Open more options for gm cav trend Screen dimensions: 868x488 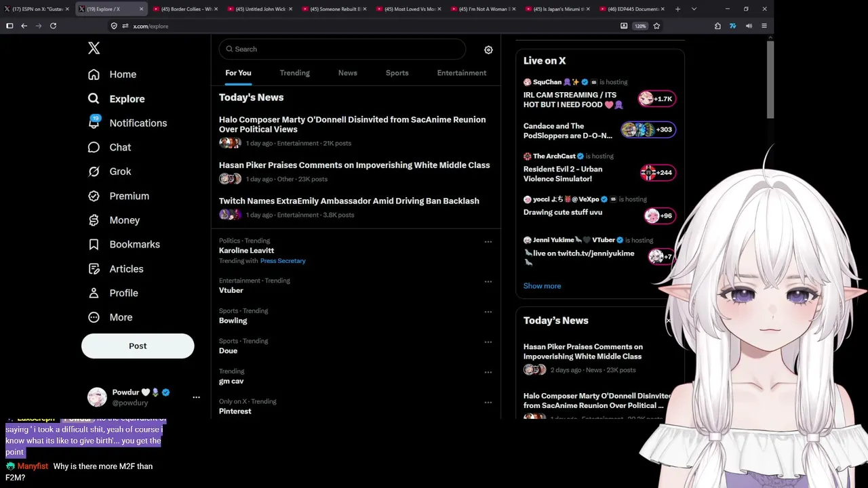[x=488, y=372]
